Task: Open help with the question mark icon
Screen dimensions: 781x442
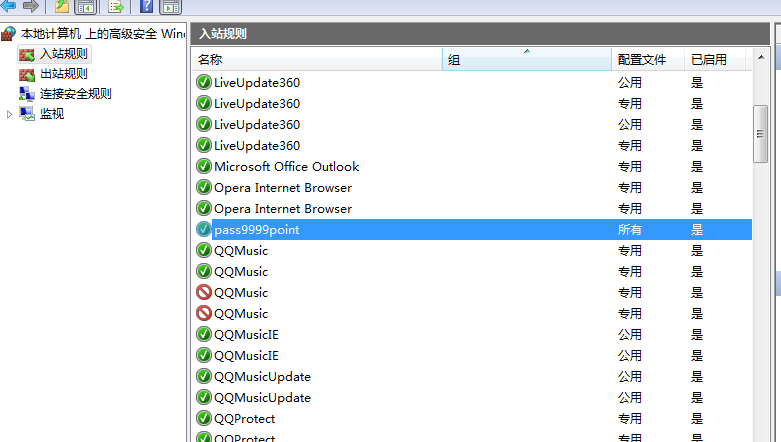Action: pos(146,6)
